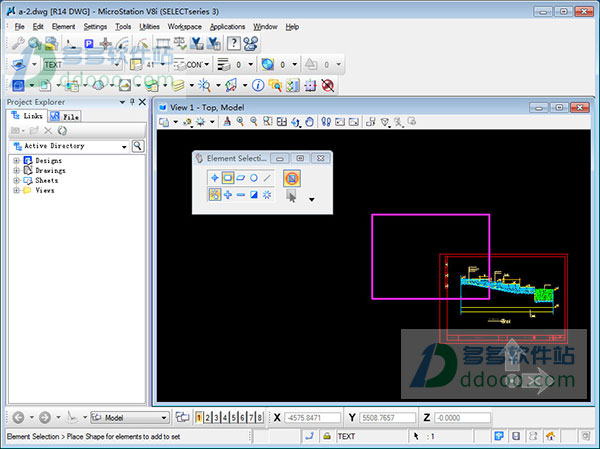Image resolution: width=600 pixels, height=449 pixels.
Task: Click the refresh icon in Project Explorer
Action: coord(62,131)
